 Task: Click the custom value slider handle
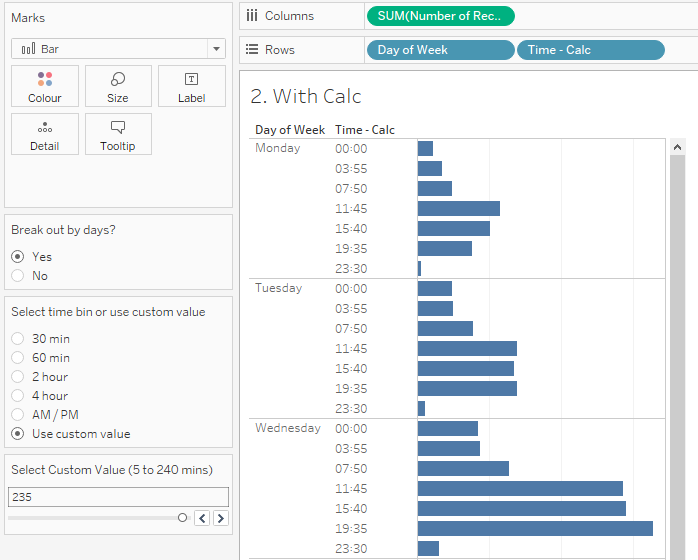182,518
